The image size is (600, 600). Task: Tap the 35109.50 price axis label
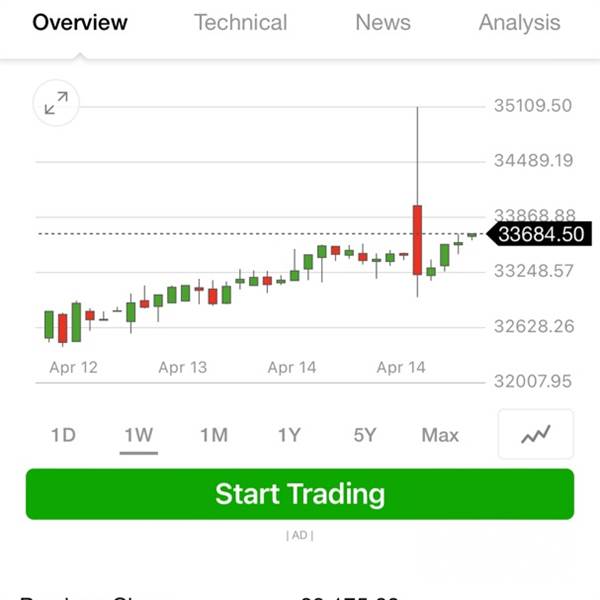[x=533, y=106]
